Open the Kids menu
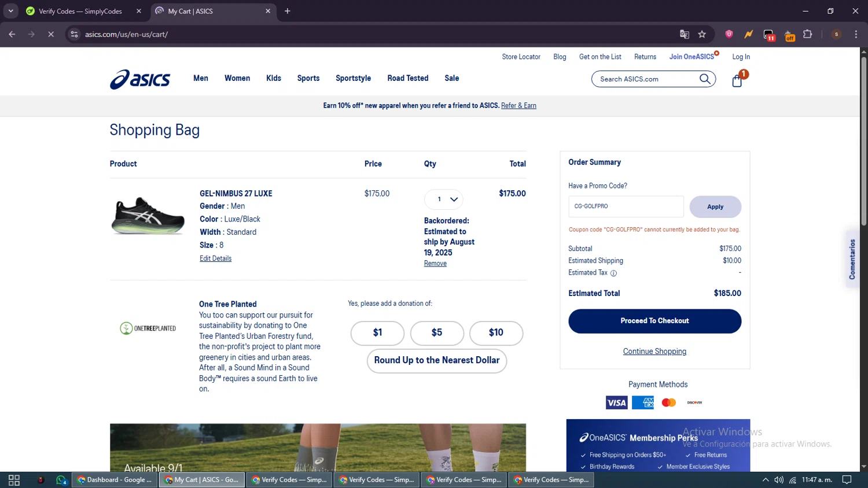Screen dimensions: 868x488 coord(274,78)
